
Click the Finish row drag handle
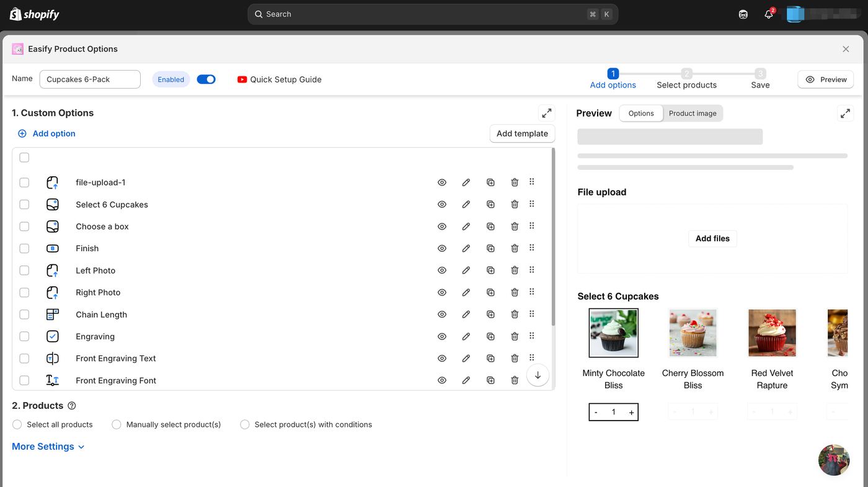pos(532,248)
